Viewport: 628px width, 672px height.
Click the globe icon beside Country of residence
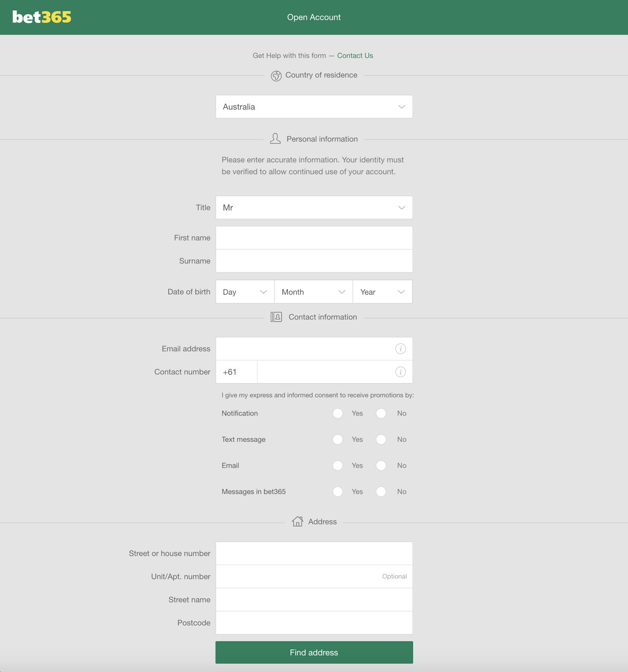pyautogui.click(x=276, y=76)
